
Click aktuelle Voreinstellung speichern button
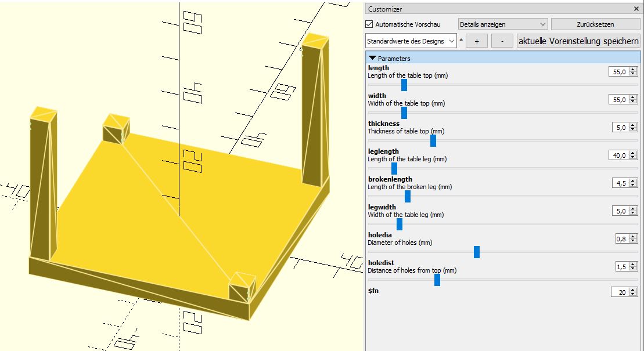(578, 41)
